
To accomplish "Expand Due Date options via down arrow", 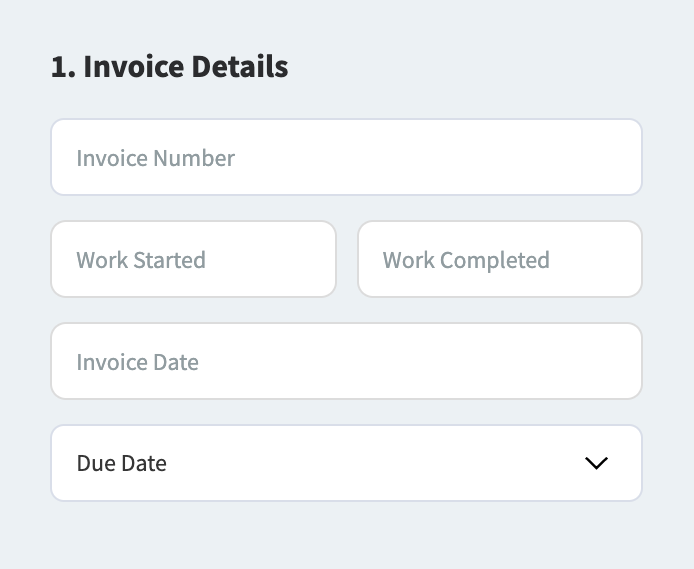I will pyautogui.click(x=596, y=463).
